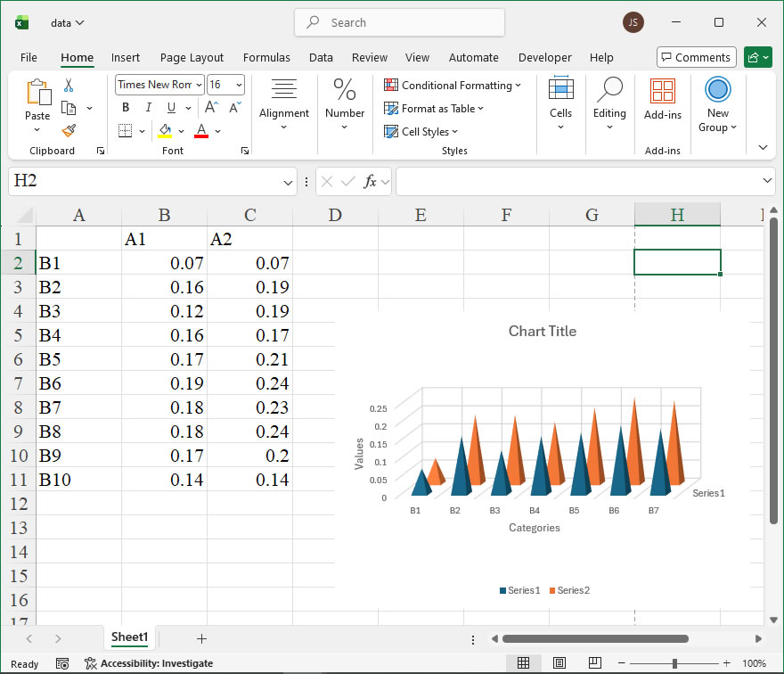This screenshot has height=674, width=784.
Task: Toggle Bold formatting
Action: [x=126, y=108]
